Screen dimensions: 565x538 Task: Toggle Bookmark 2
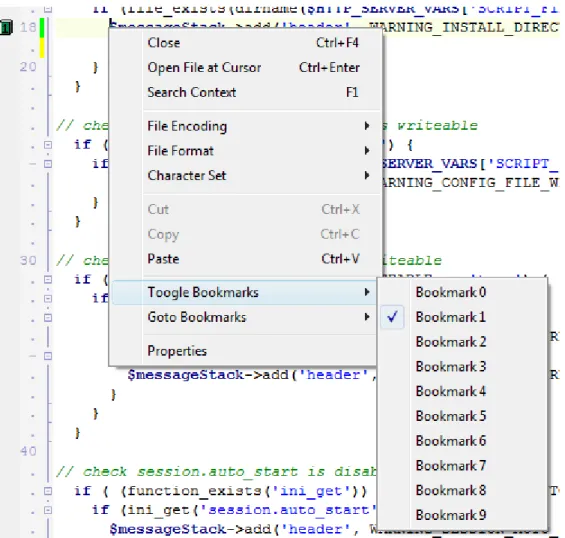click(x=463, y=342)
